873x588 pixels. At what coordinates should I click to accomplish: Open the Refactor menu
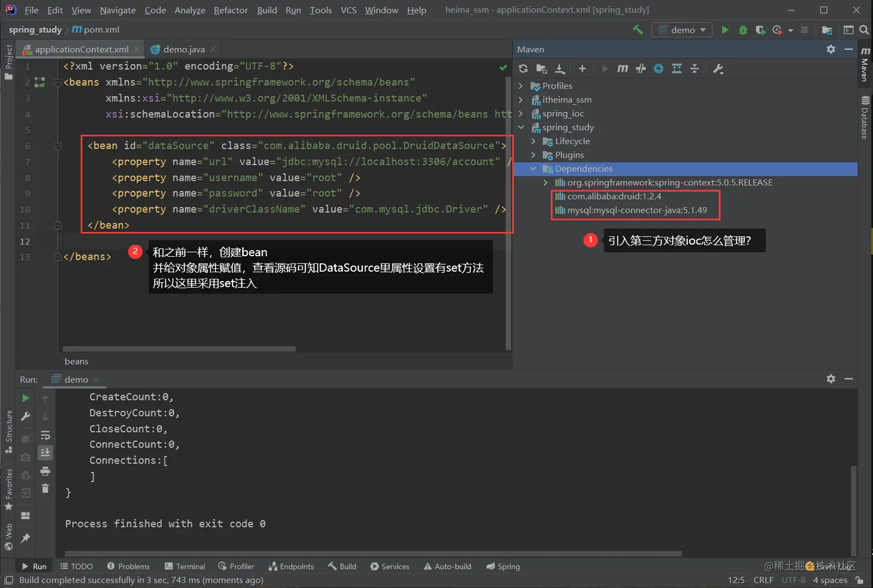click(231, 10)
